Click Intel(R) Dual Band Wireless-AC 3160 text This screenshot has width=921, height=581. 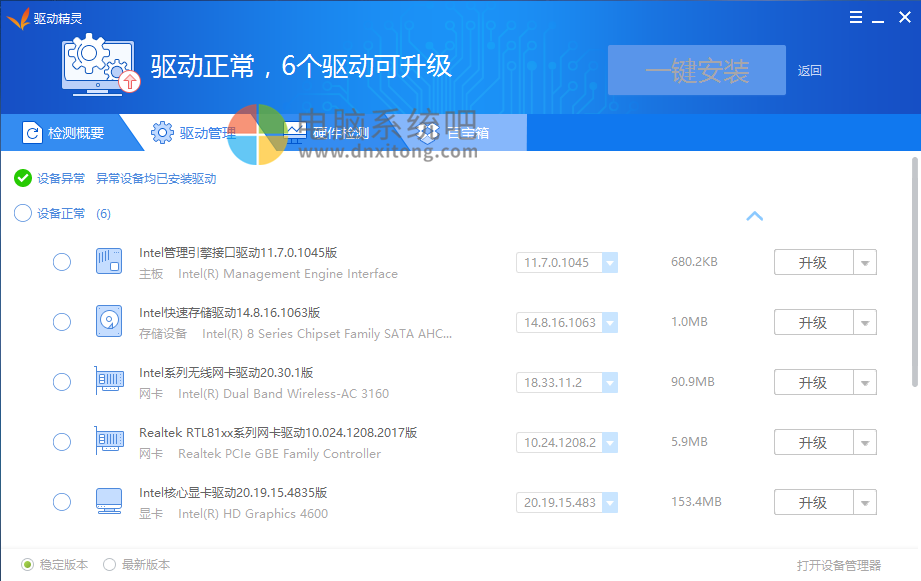(x=284, y=394)
